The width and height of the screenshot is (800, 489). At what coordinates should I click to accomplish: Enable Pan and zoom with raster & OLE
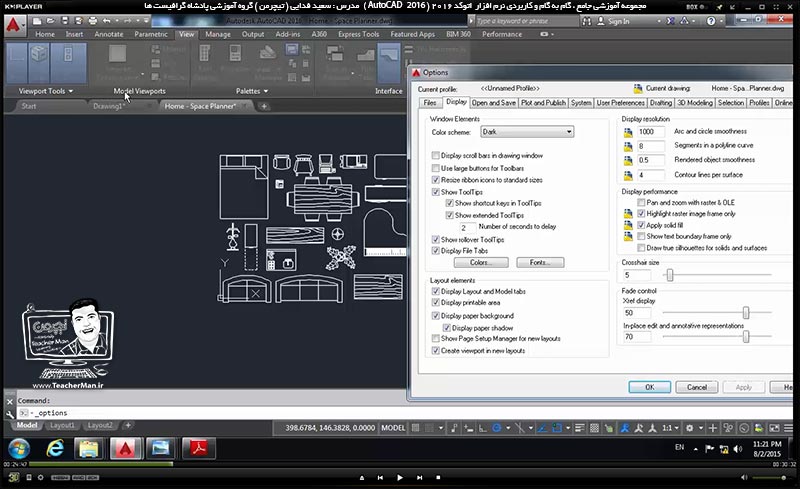641,203
